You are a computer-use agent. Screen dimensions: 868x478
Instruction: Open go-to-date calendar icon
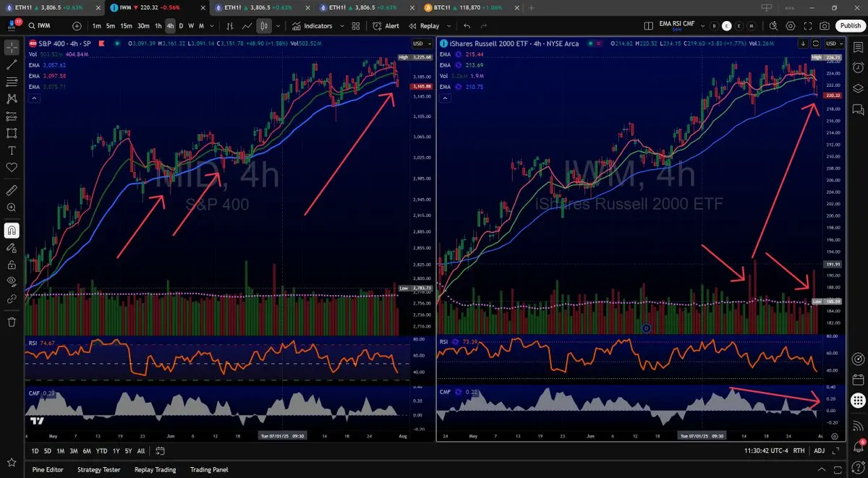(x=160, y=451)
